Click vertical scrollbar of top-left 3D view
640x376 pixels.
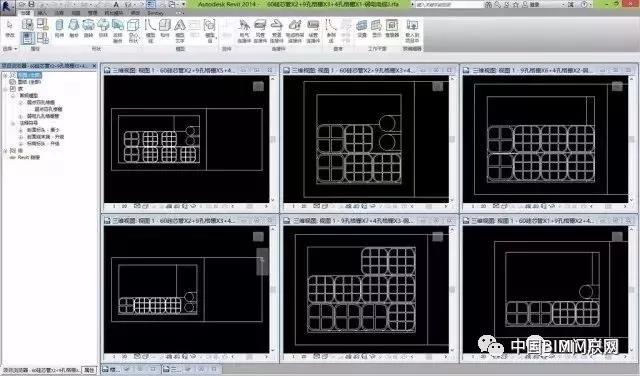click(x=273, y=139)
